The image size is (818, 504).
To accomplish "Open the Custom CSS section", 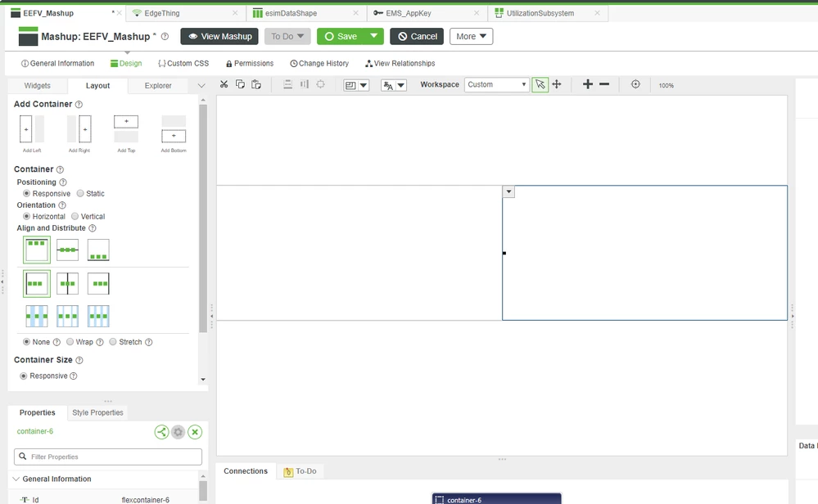I will 183,64.
